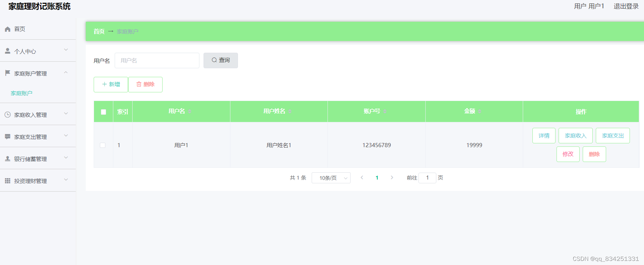
Task: Click 修改 to edit the 用户1 row
Action: pos(568,154)
